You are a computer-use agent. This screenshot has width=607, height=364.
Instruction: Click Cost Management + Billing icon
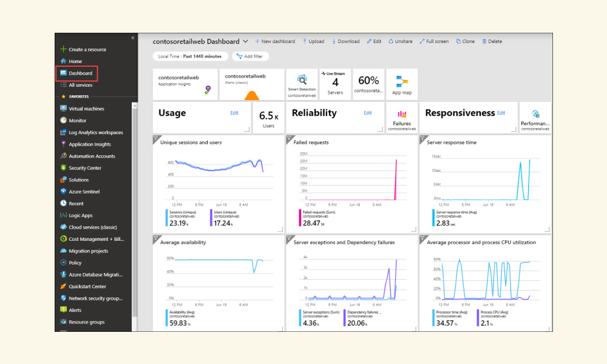[64, 238]
